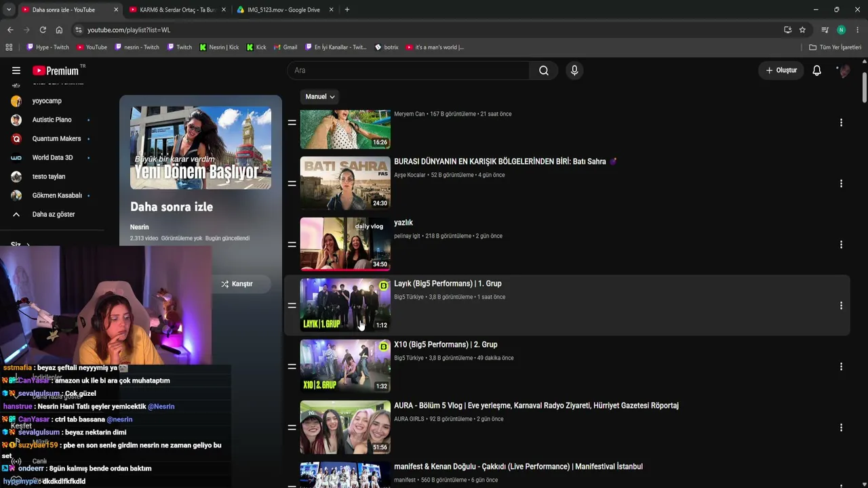
Task: Click the install app icon in address bar
Action: coord(787,30)
